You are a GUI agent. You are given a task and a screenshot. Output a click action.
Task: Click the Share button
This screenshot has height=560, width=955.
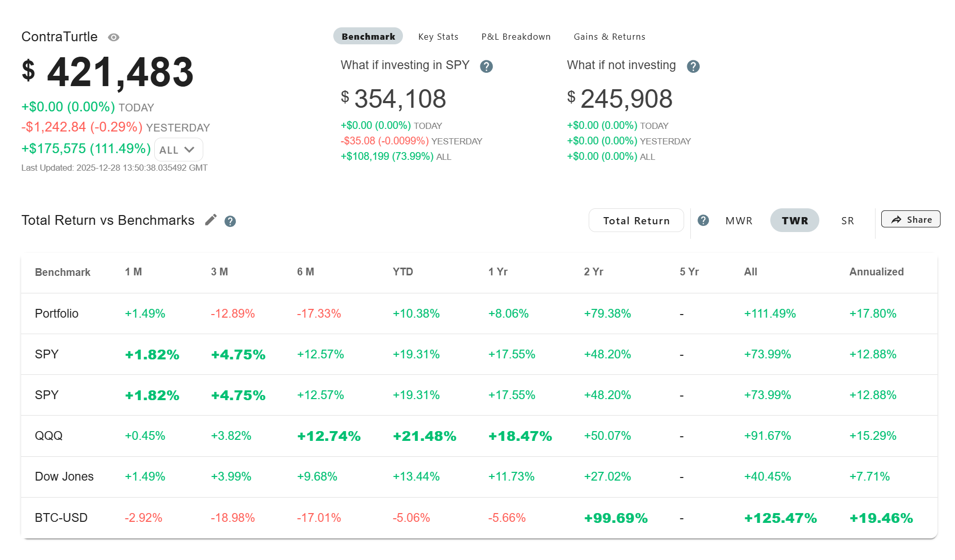[x=910, y=219]
